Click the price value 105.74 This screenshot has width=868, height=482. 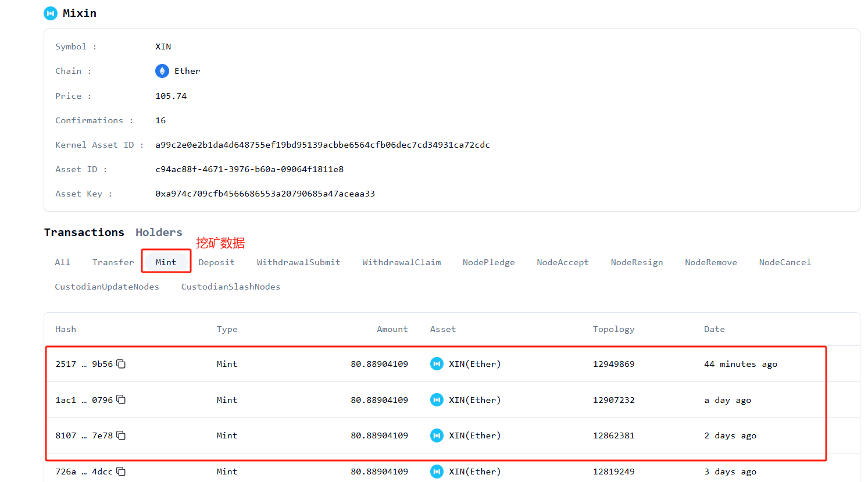click(171, 96)
